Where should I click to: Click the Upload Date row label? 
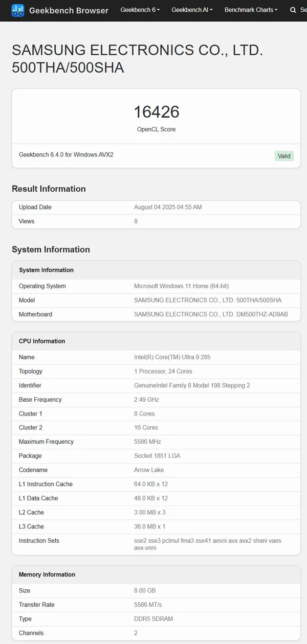35,207
